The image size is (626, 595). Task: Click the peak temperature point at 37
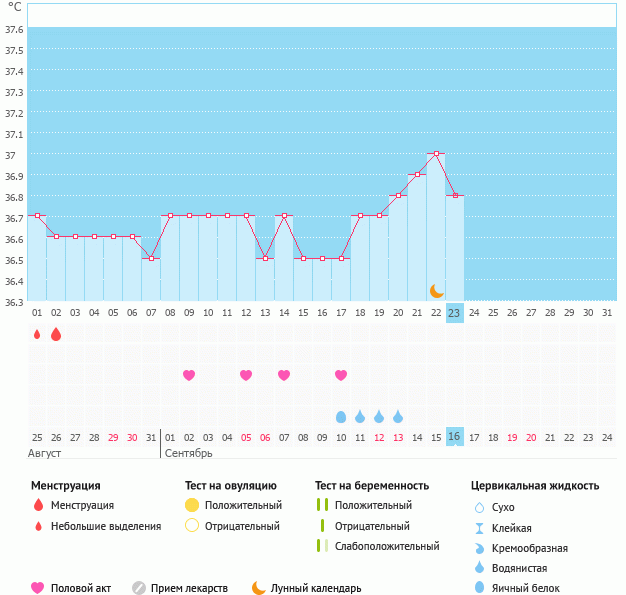(436, 153)
